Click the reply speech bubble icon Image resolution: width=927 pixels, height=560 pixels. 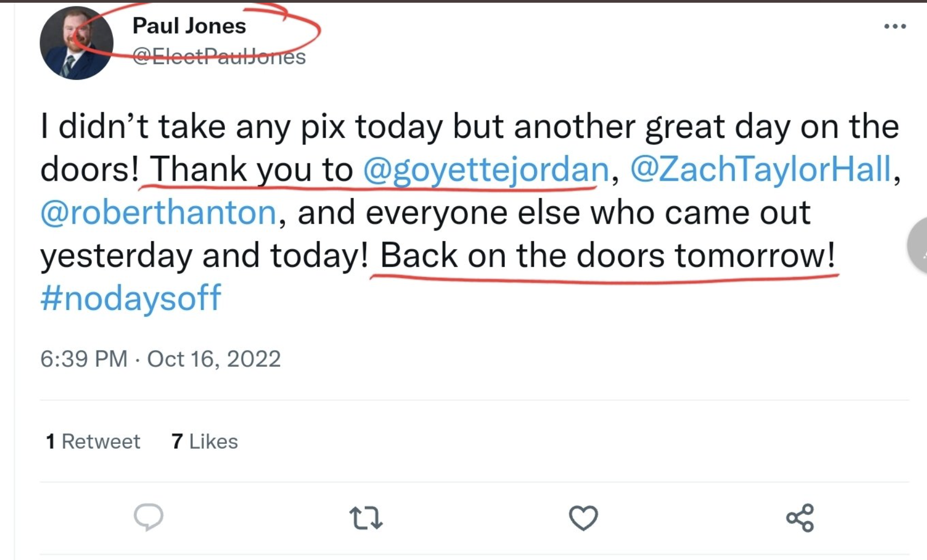(x=148, y=517)
